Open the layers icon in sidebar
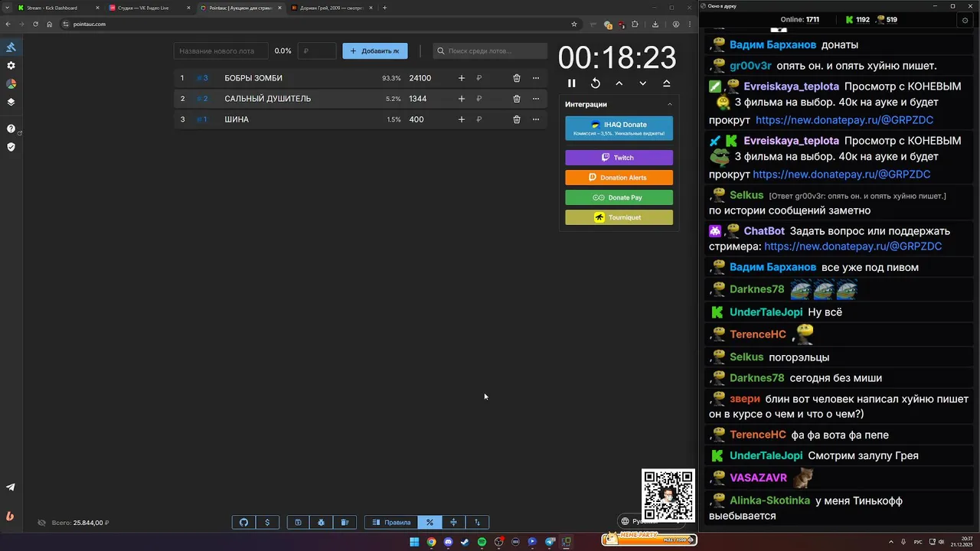 [x=11, y=102]
